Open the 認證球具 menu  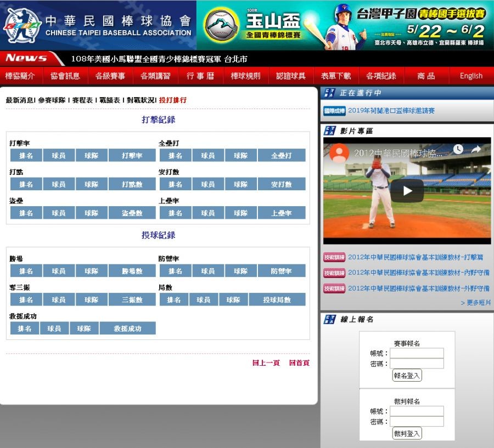291,76
